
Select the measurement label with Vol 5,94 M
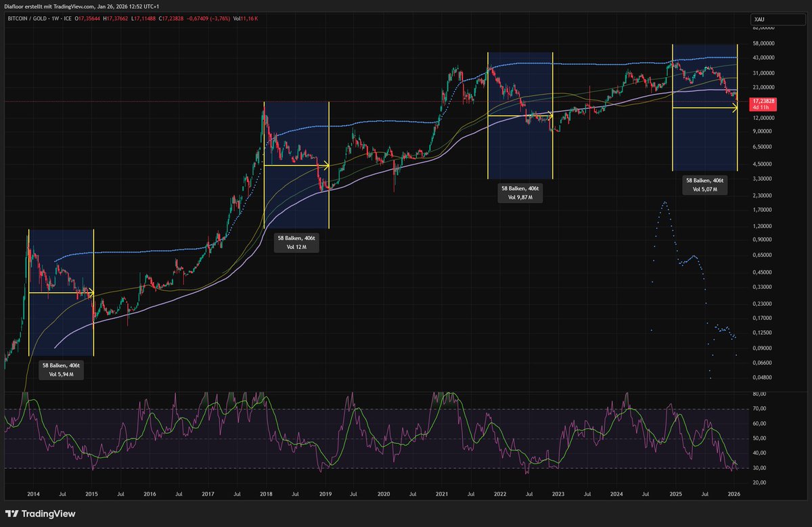click(x=61, y=369)
